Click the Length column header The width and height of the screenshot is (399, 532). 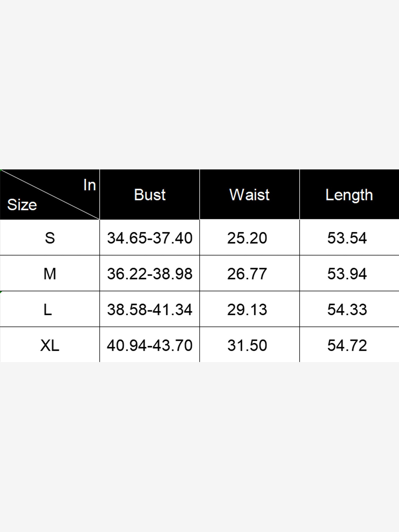pyautogui.click(x=349, y=194)
